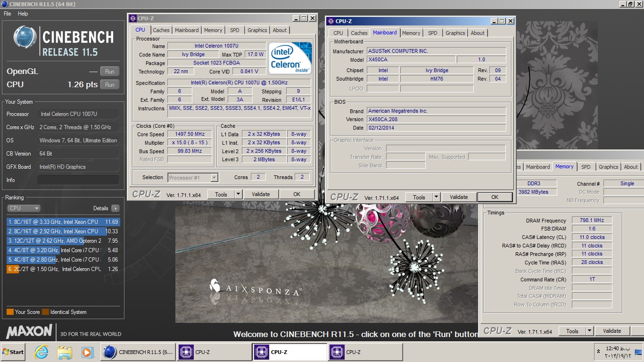Select ranking row 4C/8T @ 2.80 GHz
The image size is (644, 362).
(x=63, y=260)
